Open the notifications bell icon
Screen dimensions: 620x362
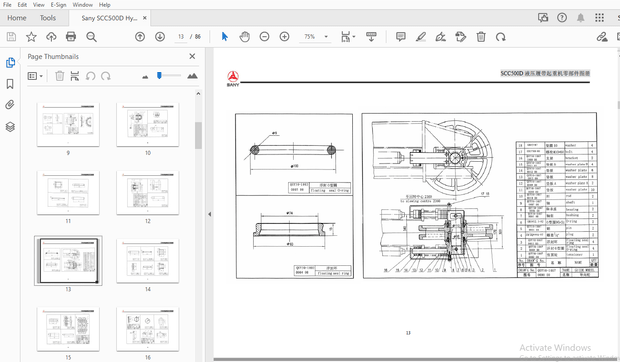point(580,17)
